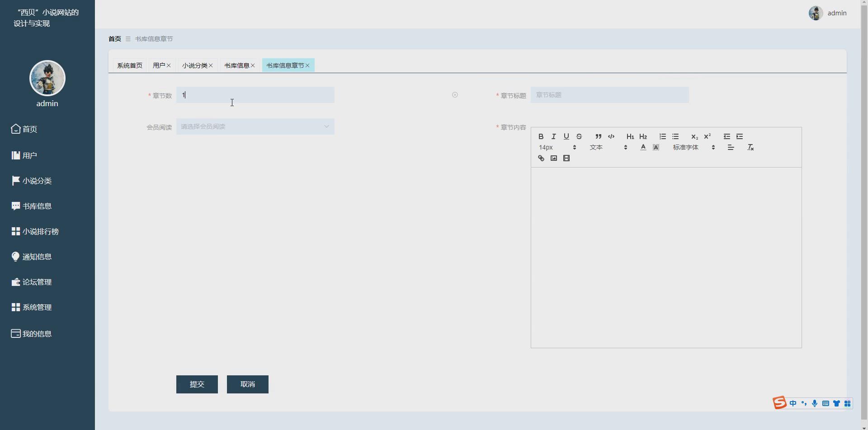Open 首页 in the sidebar
Screen dimensions: 868x430
tap(47, 129)
